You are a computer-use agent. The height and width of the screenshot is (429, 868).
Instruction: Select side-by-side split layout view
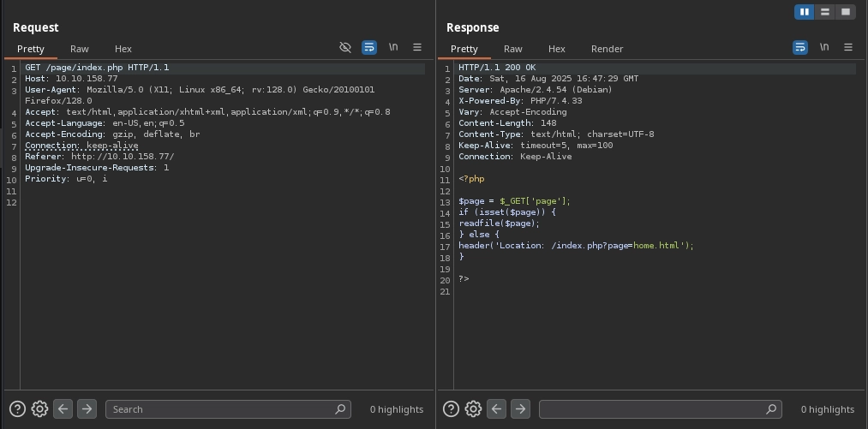click(x=804, y=12)
